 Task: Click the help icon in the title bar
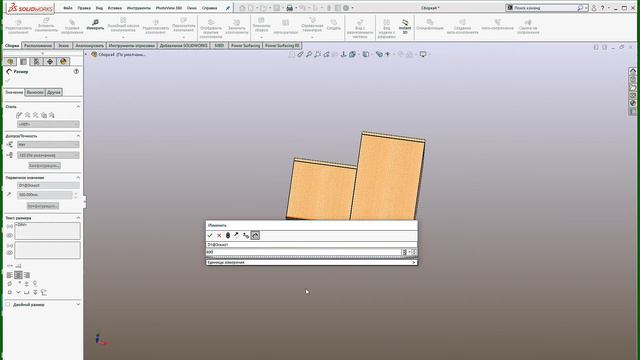(x=602, y=8)
